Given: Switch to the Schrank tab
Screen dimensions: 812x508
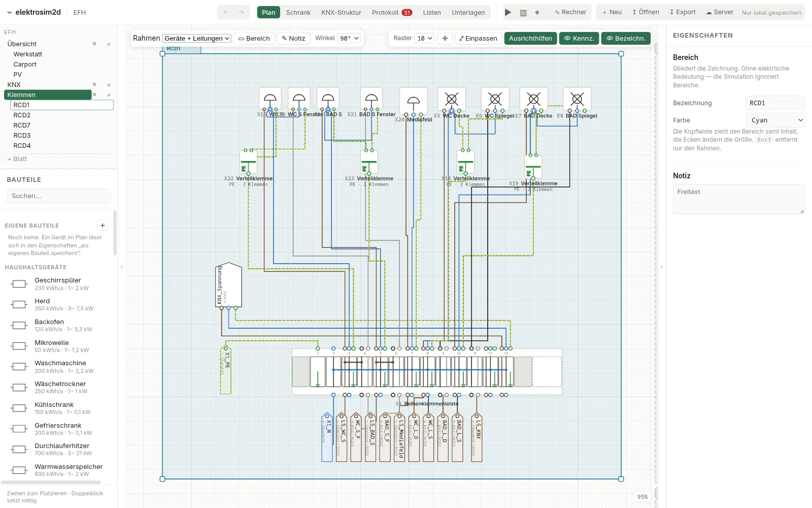Looking at the screenshot, I should (298, 12).
